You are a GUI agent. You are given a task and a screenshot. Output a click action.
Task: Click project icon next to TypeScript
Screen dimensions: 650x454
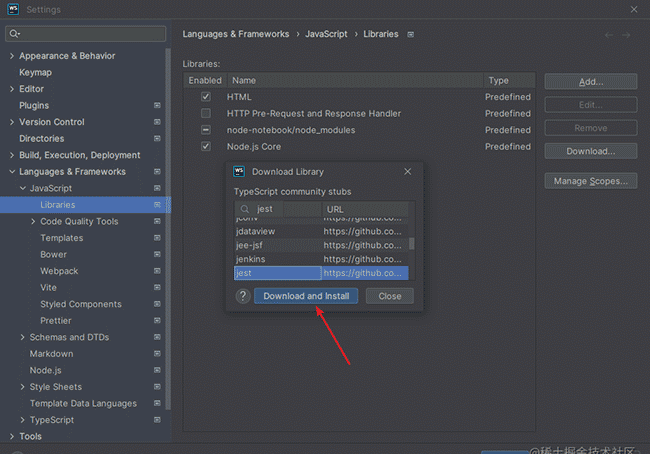point(157,420)
